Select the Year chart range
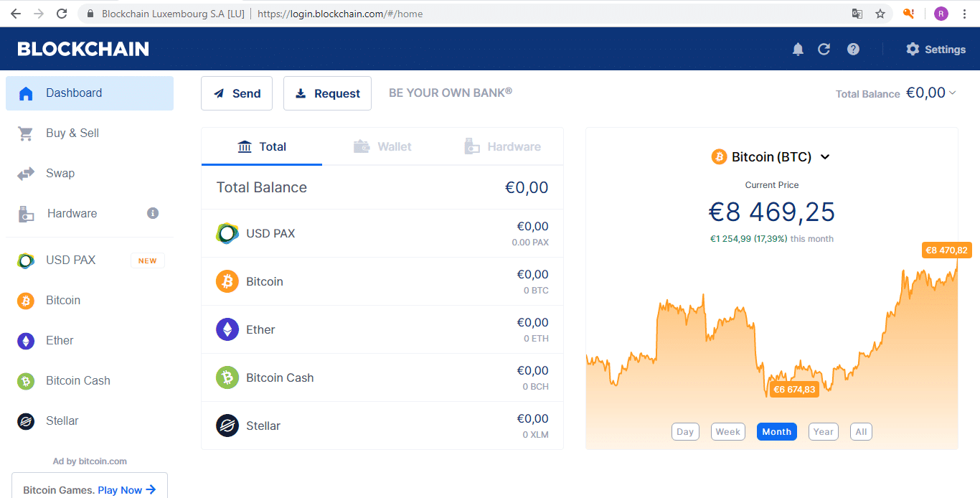Viewport: 980px width, 498px height. [x=824, y=432]
